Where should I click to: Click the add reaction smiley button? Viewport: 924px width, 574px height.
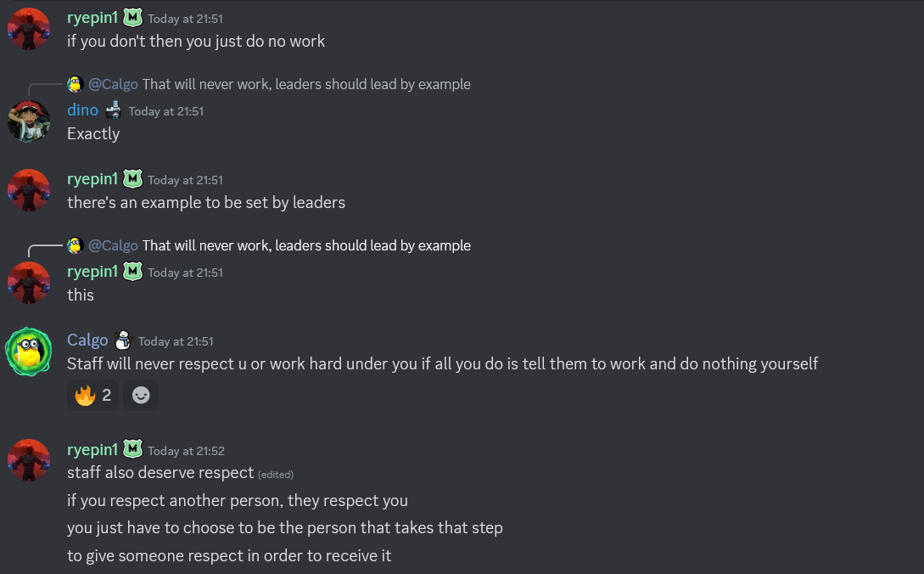tap(141, 395)
